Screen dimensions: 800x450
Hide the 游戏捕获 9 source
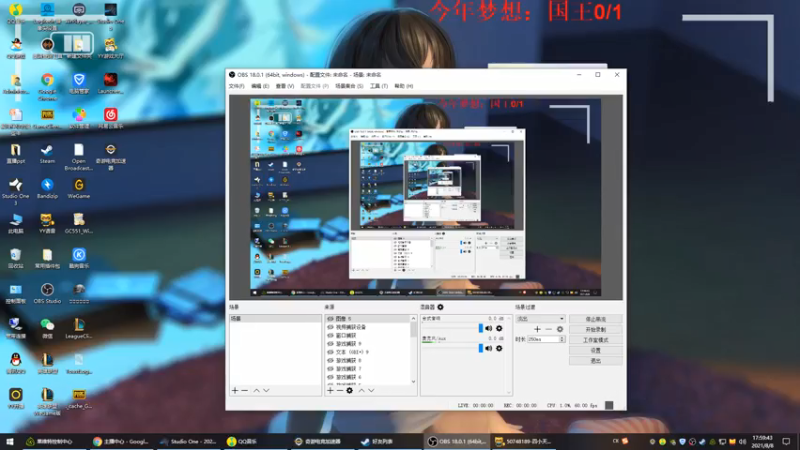[330, 344]
